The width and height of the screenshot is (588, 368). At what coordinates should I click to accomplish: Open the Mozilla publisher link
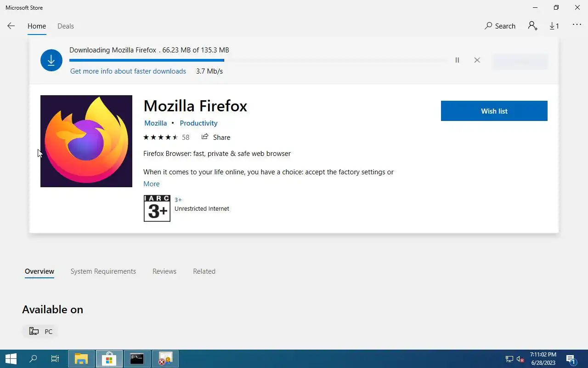pyautogui.click(x=155, y=123)
